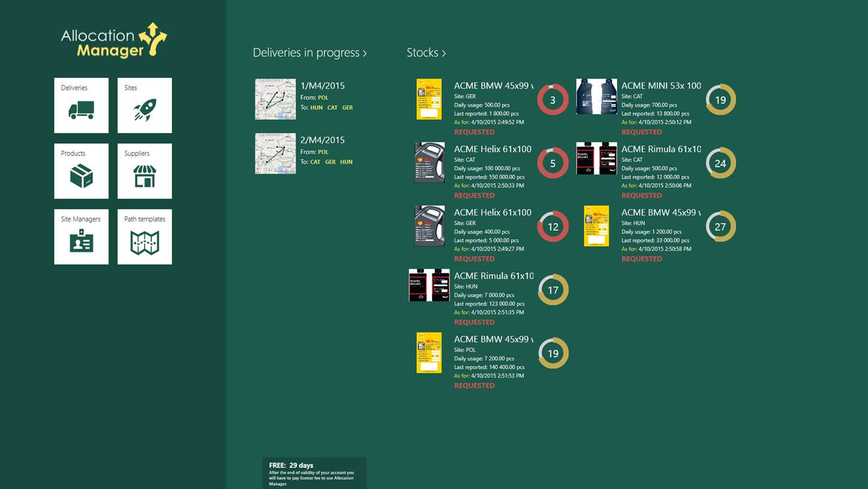Click timestamp 4/10/2015 2:51:35 PM
The height and width of the screenshot is (489, 868).
pos(498,313)
